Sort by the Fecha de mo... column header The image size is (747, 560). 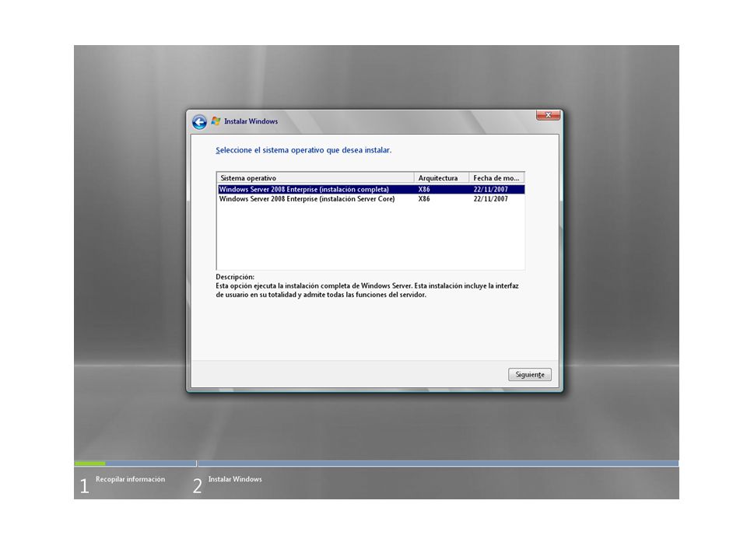tap(496, 177)
